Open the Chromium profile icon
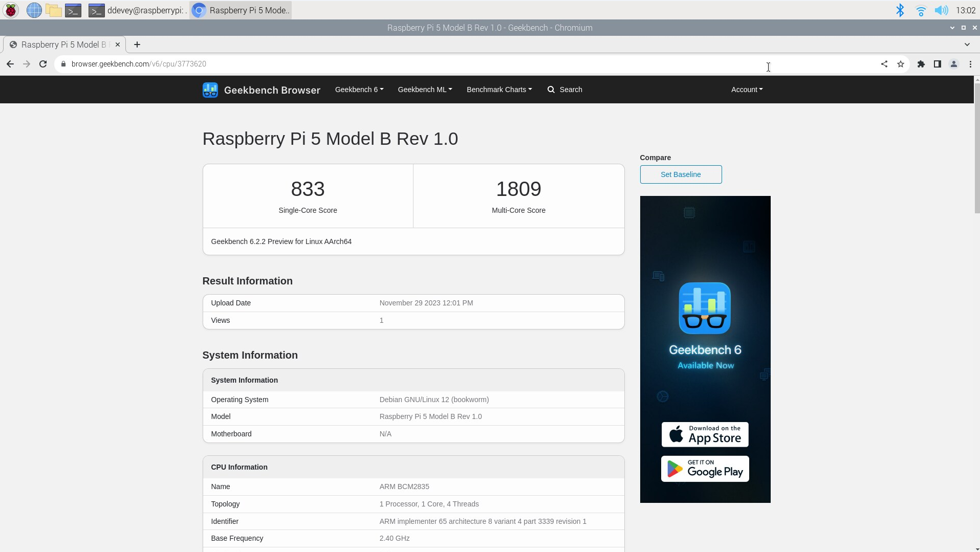This screenshot has width=980, height=552. click(x=954, y=64)
